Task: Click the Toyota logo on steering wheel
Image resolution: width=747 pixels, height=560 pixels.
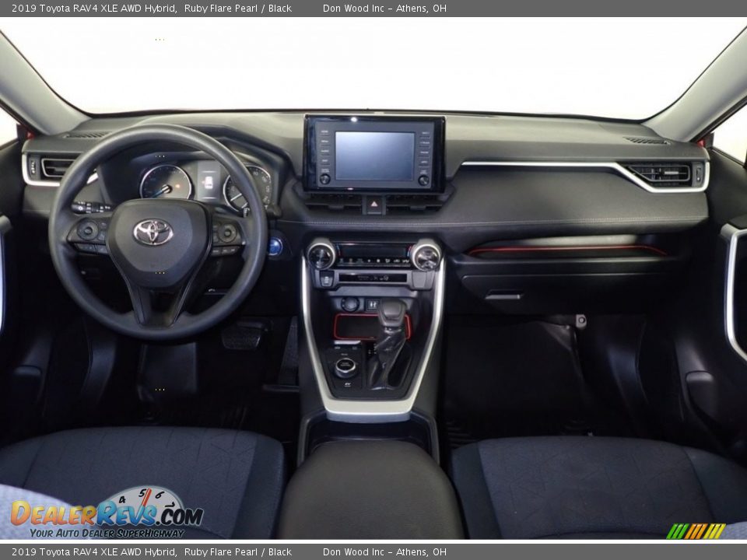Action: coord(153,232)
